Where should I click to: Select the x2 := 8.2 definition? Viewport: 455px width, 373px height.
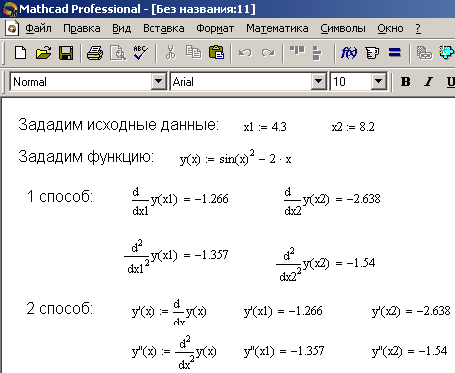(x=353, y=127)
